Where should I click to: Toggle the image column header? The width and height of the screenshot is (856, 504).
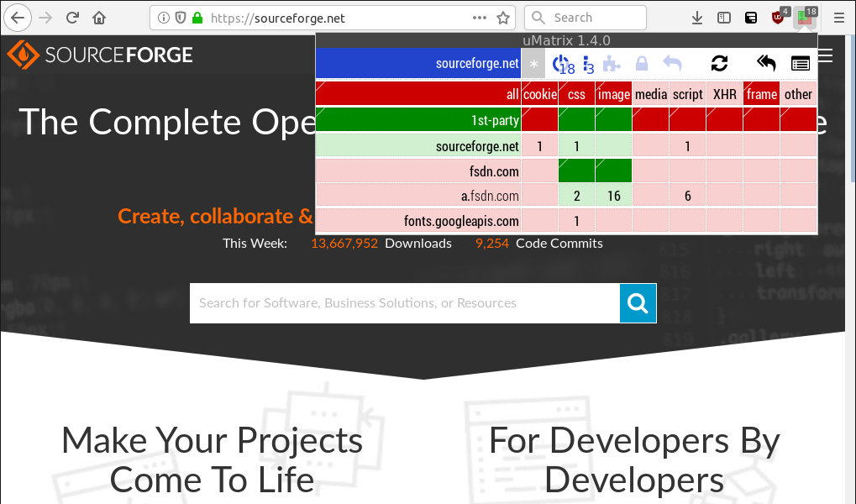click(613, 94)
